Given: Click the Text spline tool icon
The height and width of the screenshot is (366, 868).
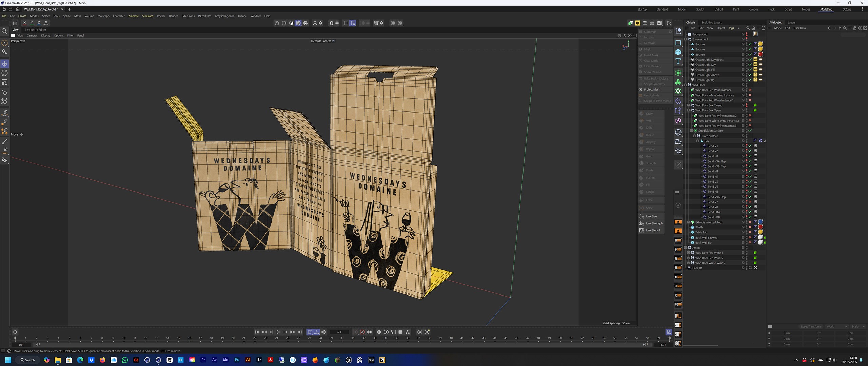Looking at the screenshot, I should point(678,61).
